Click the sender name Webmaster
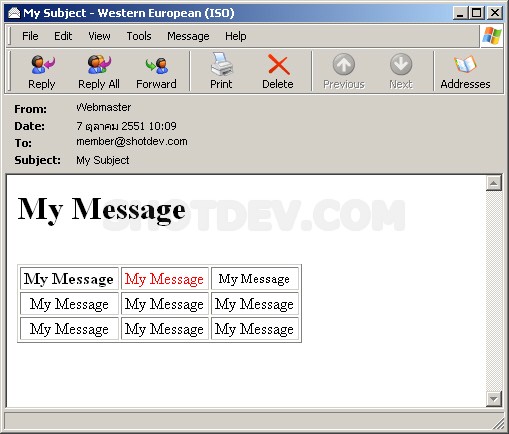Screen dimensions: 509x434 click(x=104, y=107)
